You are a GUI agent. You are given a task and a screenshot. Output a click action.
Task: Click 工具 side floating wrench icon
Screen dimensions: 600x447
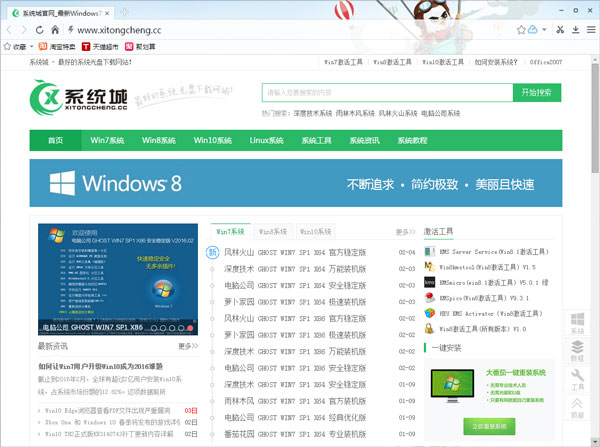click(577, 379)
